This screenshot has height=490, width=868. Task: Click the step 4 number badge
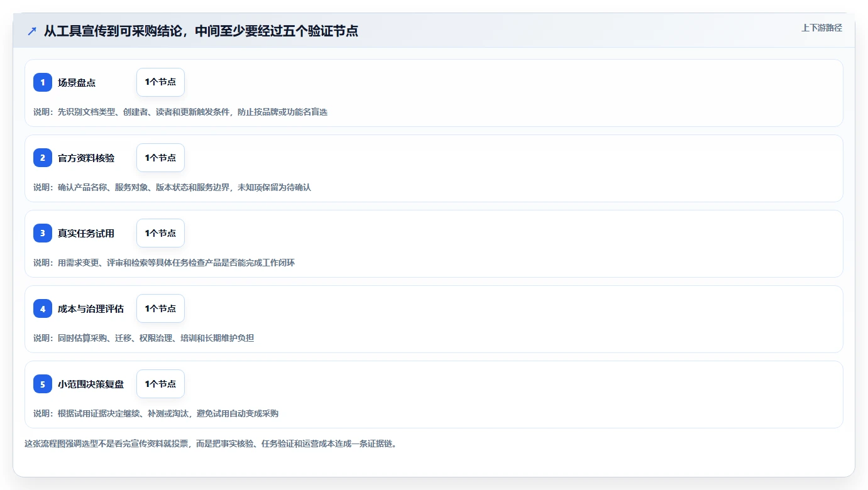[x=43, y=308]
